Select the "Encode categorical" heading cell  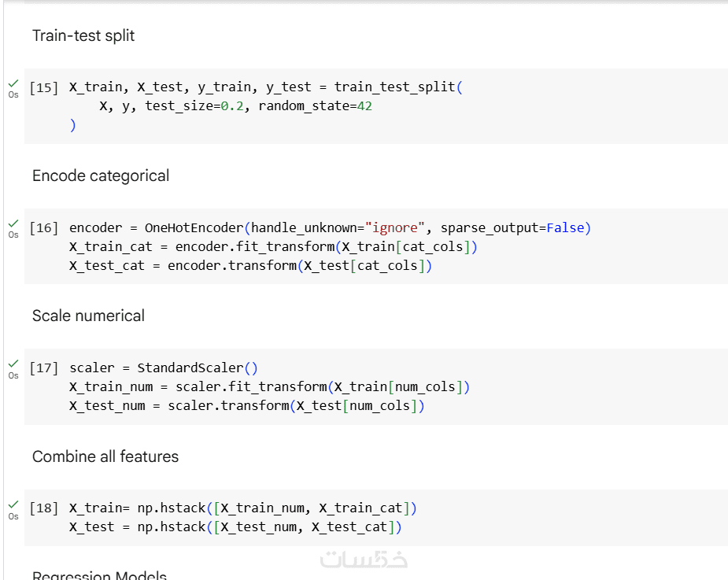(x=101, y=175)
